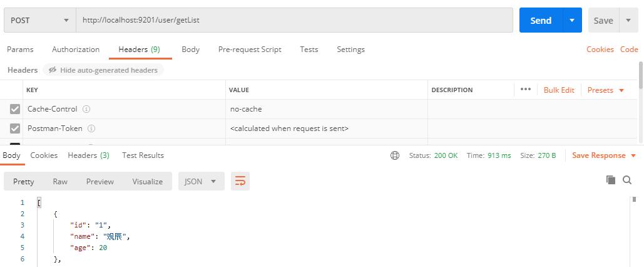The image size is (644, 267).
Task: Uncheck the Postman-Token header checkbox
Action: [x=15, y=128]
